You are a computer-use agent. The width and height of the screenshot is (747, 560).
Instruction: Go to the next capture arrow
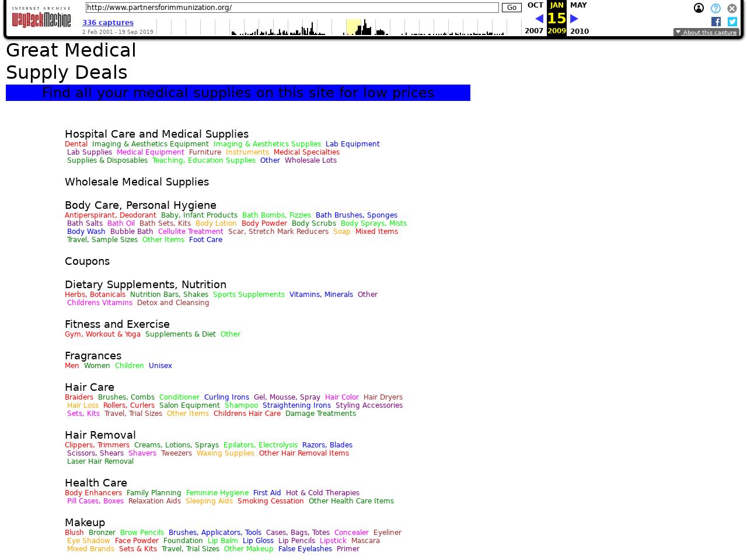[574, 19]
